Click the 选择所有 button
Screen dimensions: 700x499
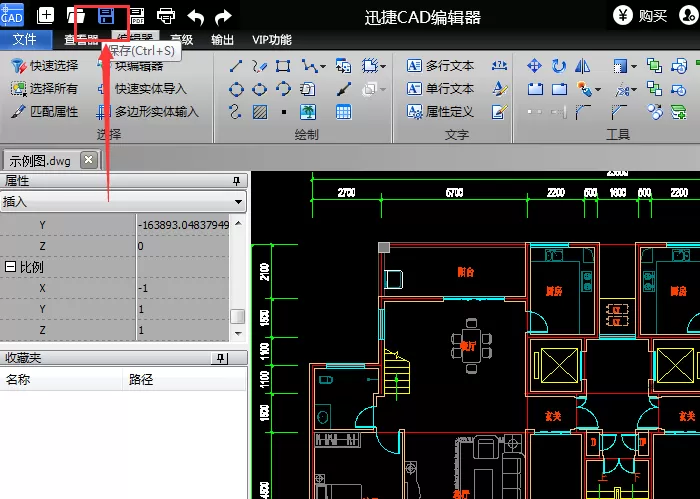(x=44, y=89)
